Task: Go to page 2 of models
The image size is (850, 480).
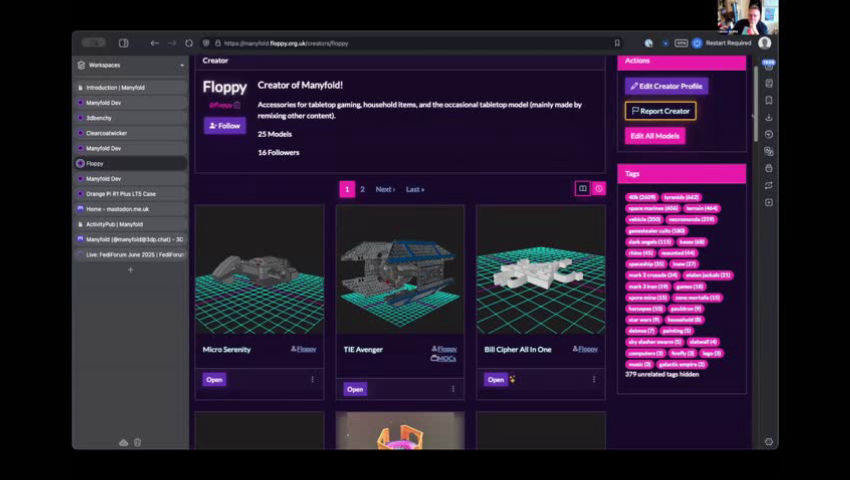Action: tap(362, 189)
